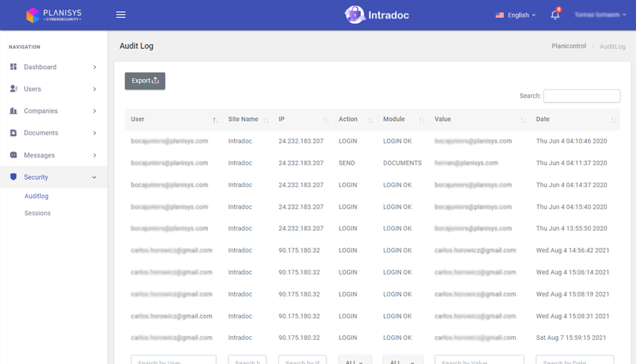Click the Planisys Cybersecurity logo

54,15
